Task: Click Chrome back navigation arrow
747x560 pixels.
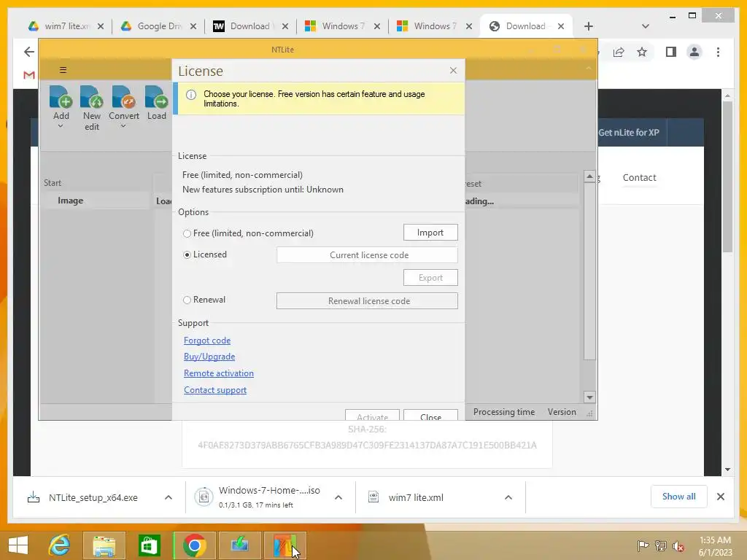Action: (29, 52)
